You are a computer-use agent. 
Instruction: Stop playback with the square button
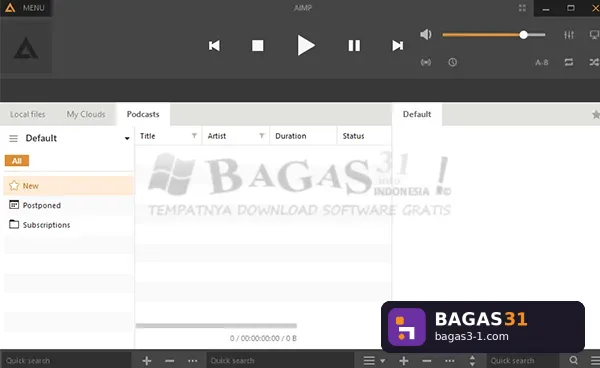pyautogui.click(x=258, y=46)
